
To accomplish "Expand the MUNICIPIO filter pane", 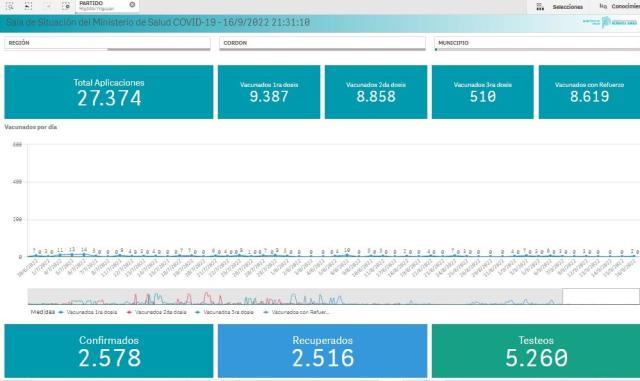I will (537, 43).
